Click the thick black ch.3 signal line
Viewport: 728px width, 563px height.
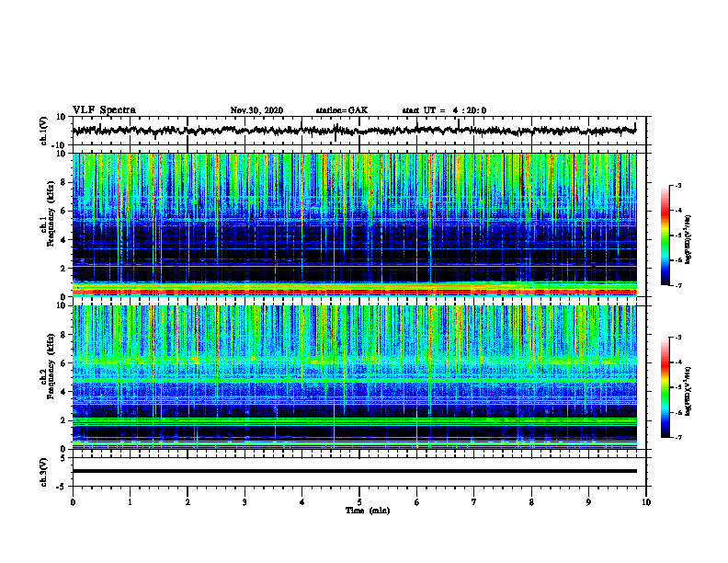tap(355, 471)
